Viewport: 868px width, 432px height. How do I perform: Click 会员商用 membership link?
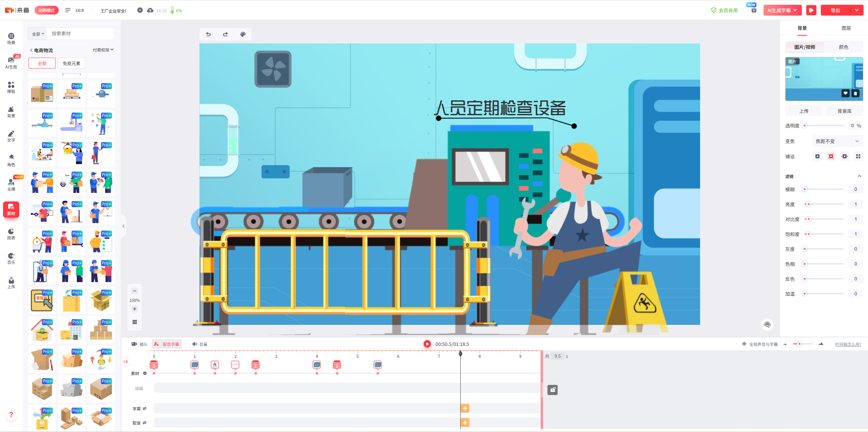[724, 10]
